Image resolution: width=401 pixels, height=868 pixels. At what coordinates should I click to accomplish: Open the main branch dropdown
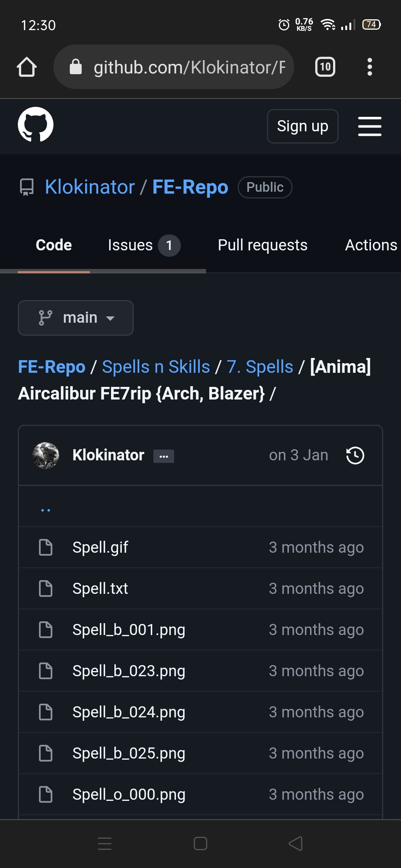(76, 318)
